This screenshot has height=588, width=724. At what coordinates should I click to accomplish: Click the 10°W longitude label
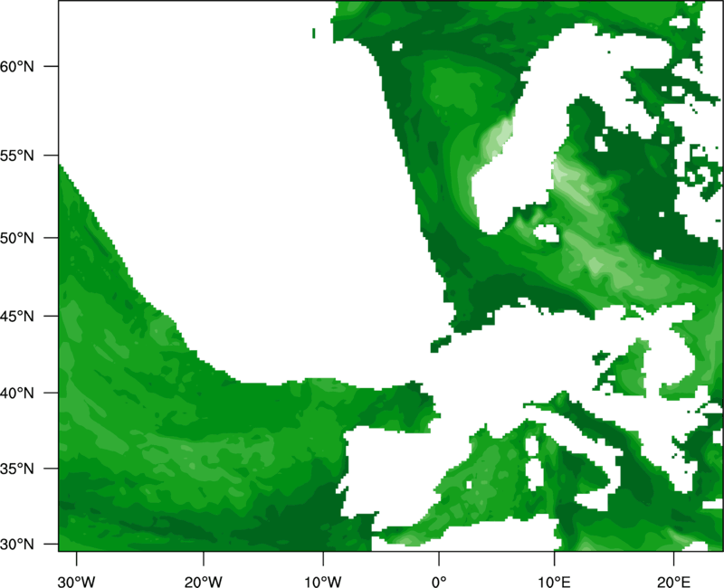(323, 582)
